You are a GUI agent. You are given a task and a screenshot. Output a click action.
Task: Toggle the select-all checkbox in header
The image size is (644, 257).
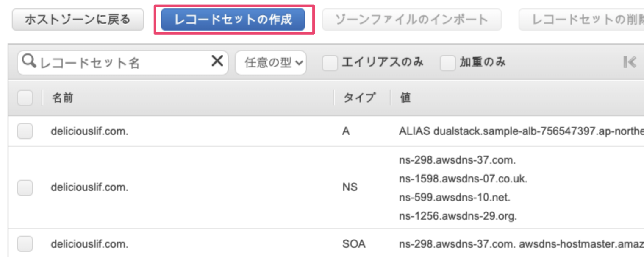coord(25,98)
